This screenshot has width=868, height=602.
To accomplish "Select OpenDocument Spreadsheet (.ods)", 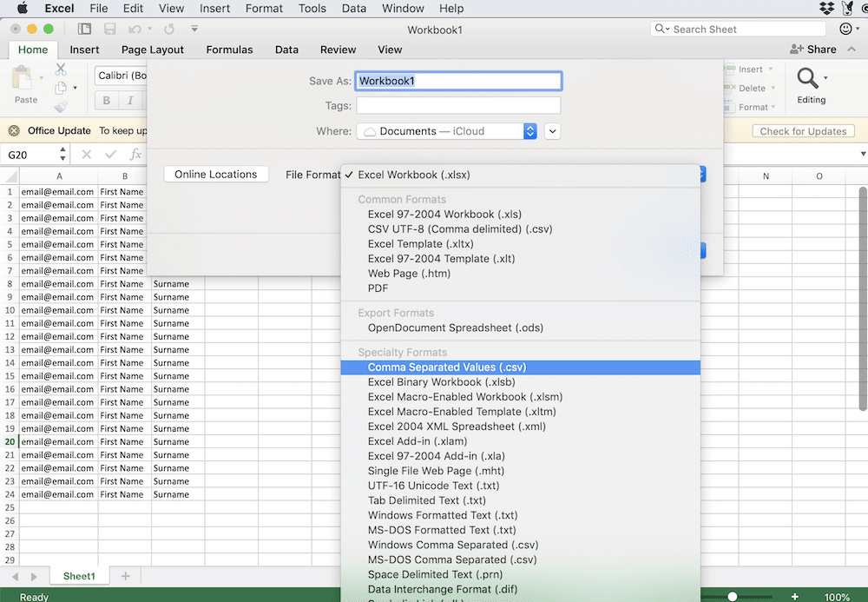I will 520,327.
